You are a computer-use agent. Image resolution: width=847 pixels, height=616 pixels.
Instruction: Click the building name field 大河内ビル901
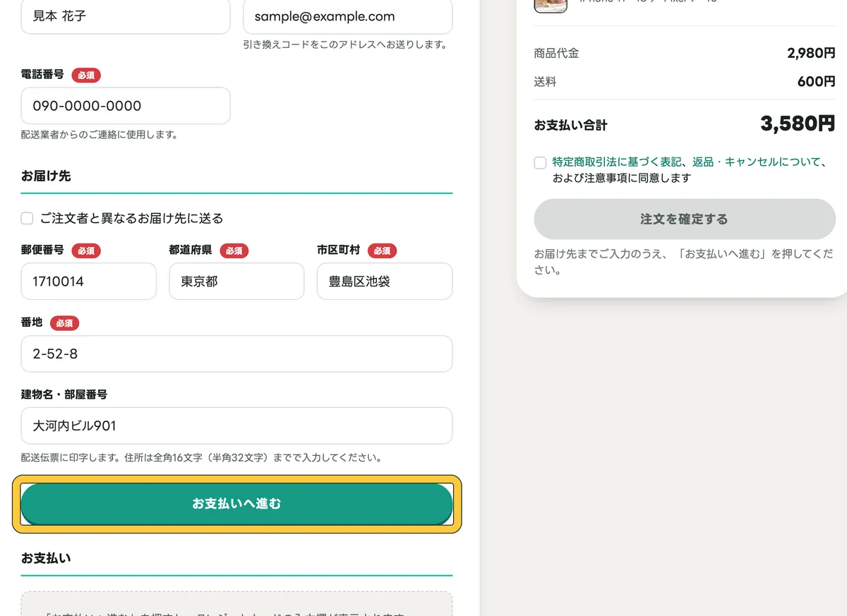pyautogui.click(x=236, y=425)
